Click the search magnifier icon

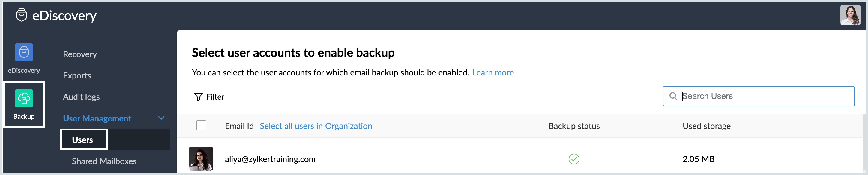[674, 96]
